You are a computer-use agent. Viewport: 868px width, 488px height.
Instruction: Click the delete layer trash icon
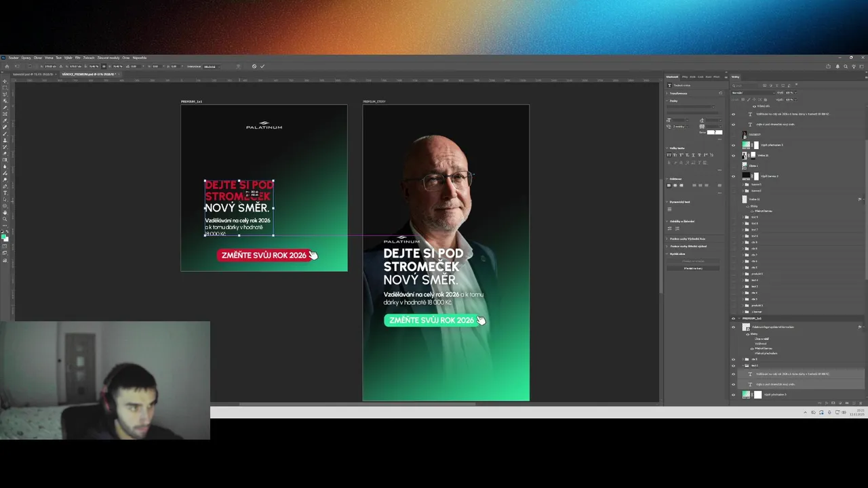(x=861, y=403)
